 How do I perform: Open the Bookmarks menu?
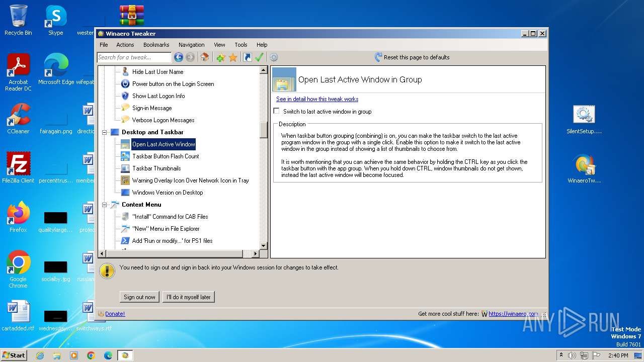point(156,45)
